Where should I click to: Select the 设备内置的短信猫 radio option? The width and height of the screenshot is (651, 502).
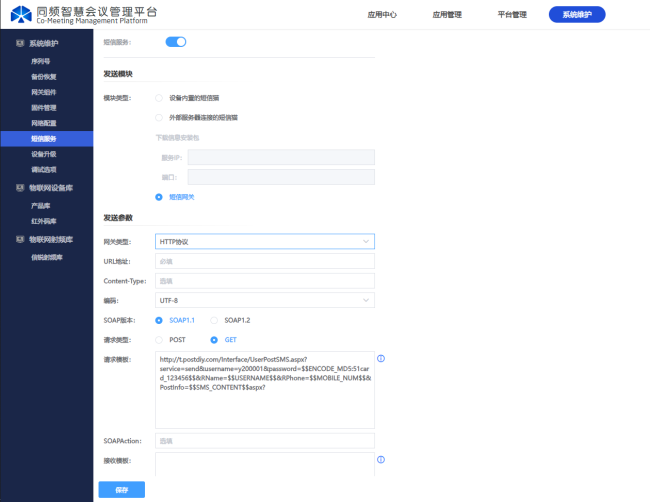(159, 98)
